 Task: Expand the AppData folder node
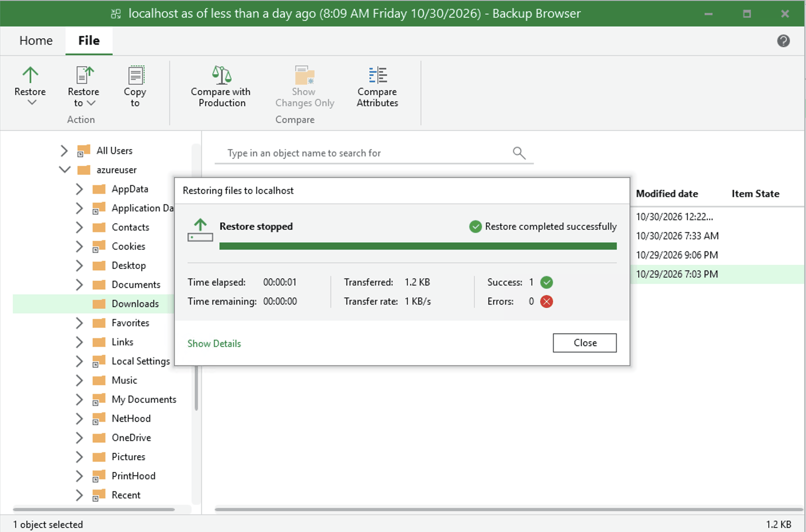tap(79, 189)
